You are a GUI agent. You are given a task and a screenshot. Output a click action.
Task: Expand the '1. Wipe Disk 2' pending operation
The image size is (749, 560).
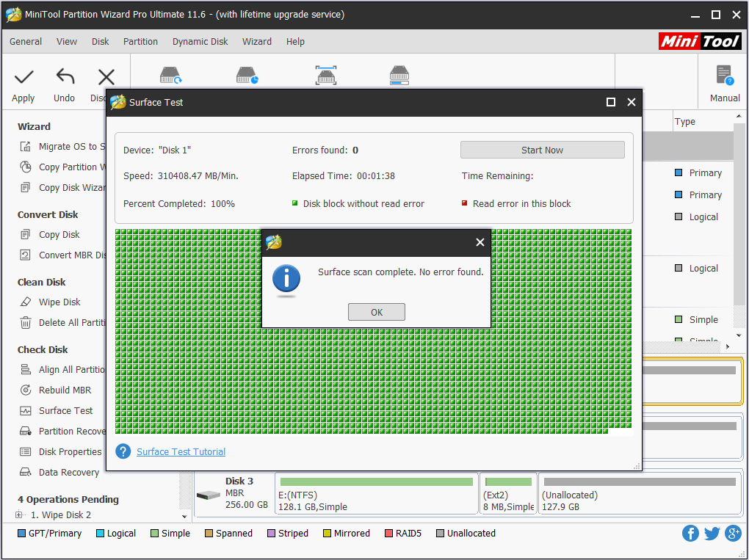19,515
